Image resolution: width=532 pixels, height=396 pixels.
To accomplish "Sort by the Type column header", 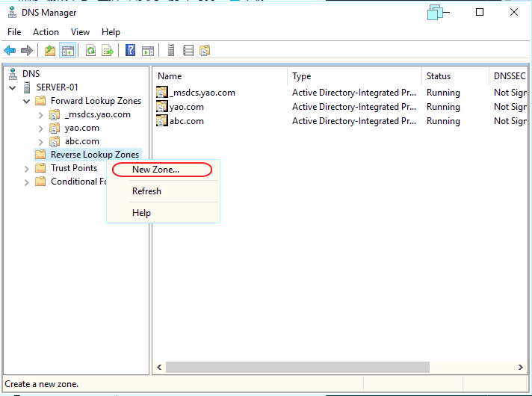I will (355, 76).
